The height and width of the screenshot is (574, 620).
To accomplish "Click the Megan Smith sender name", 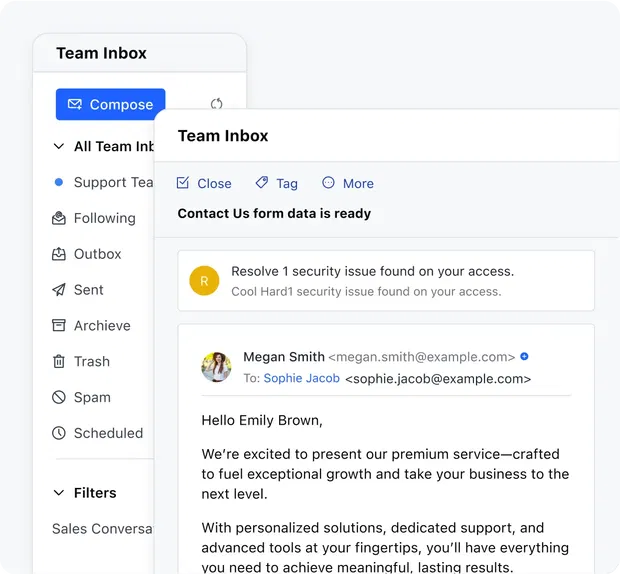I will pyautogui.click(x=284, y=357).
